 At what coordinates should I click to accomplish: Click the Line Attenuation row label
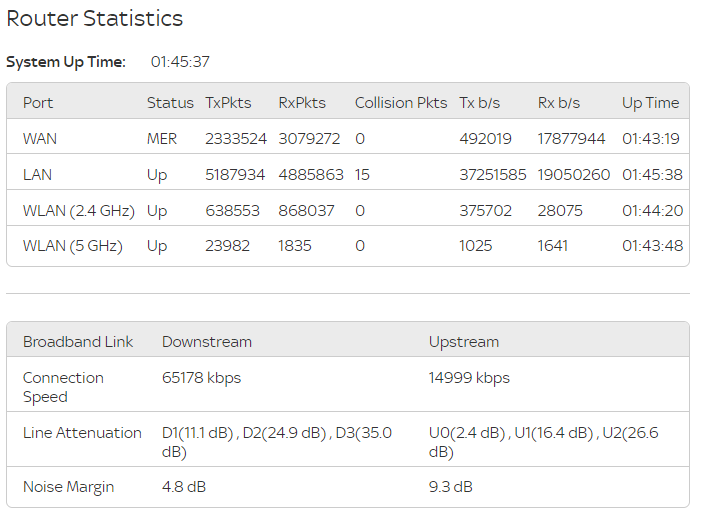click(82, 433)
